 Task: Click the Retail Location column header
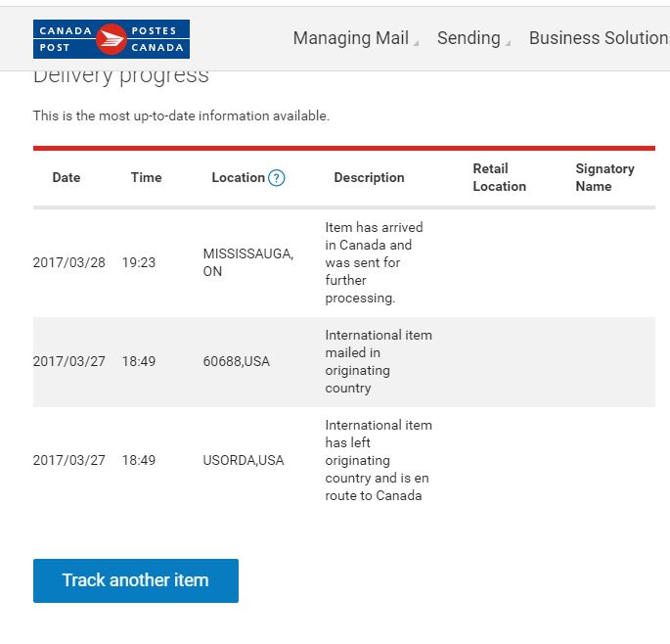(x=499, y=177)
